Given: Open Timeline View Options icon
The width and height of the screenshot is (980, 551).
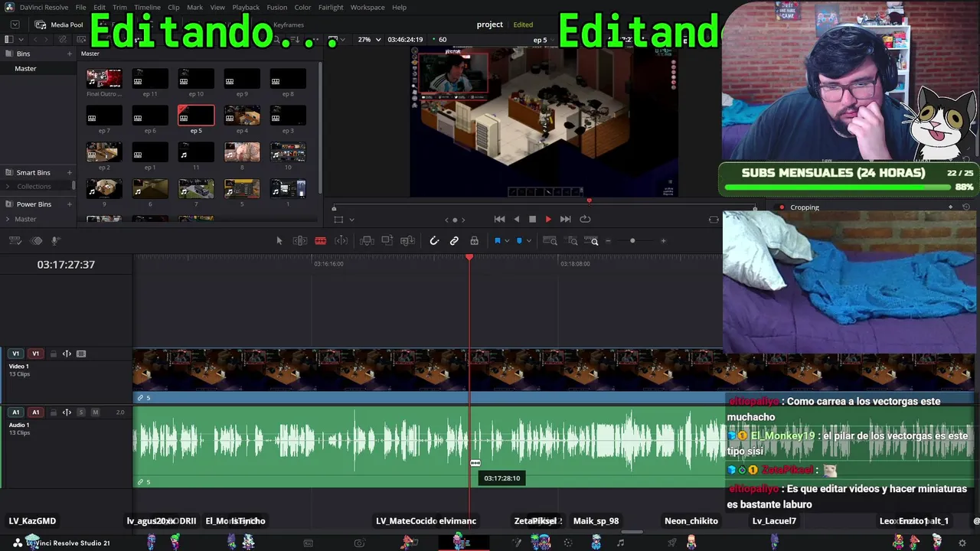Looking at the screenshot, I should pos(15,241).
